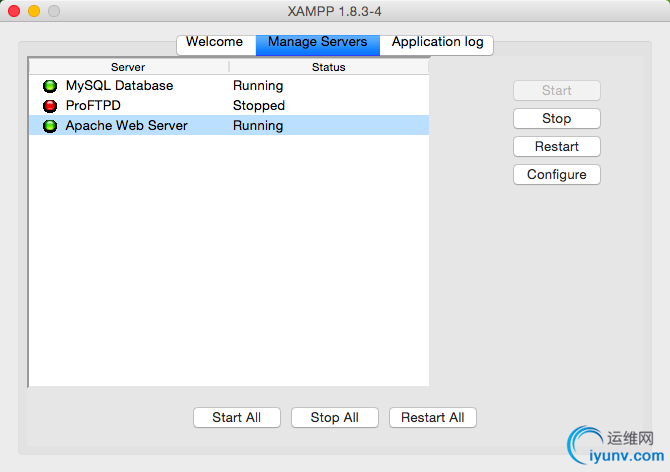Screen dimensions: 670x472
Task: Click the Status column header
Action: click(329, 67)
